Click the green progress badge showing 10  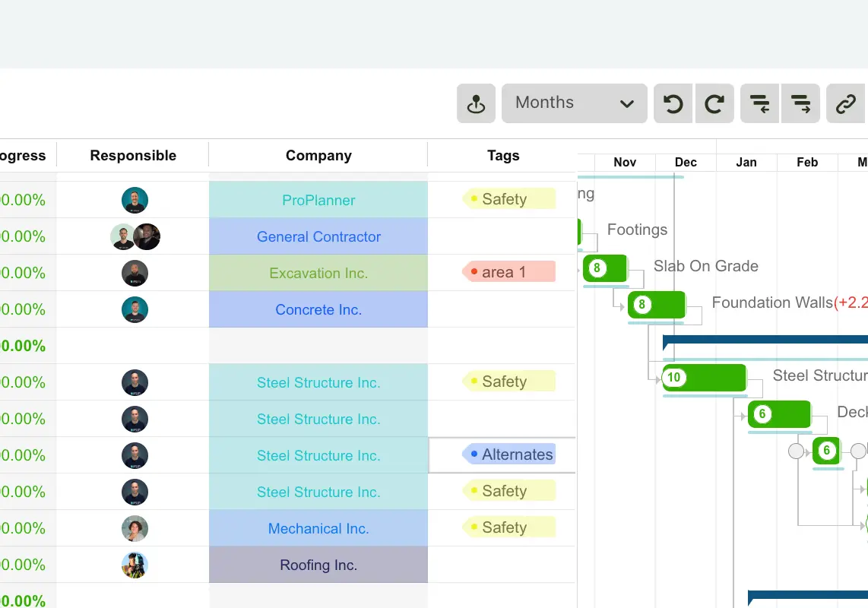click(673, 377)
